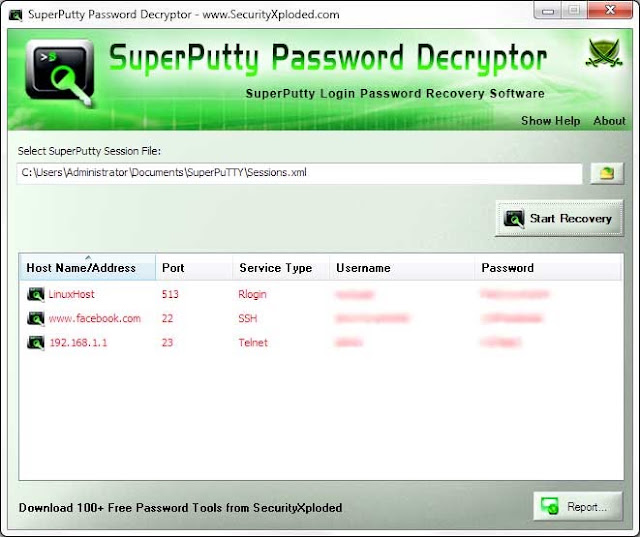
Task: Click the Telnet service type cell
Action: point(253,343)
